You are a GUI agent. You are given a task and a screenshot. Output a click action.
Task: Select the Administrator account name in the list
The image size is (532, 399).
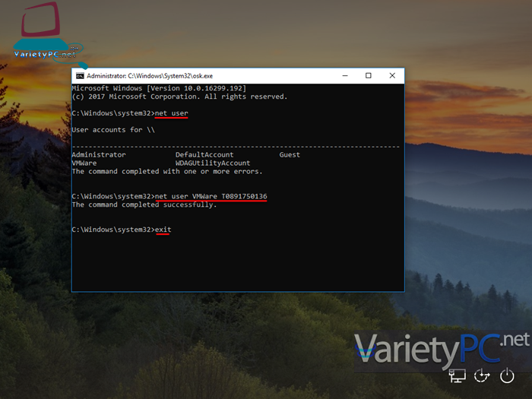(99, 155)
